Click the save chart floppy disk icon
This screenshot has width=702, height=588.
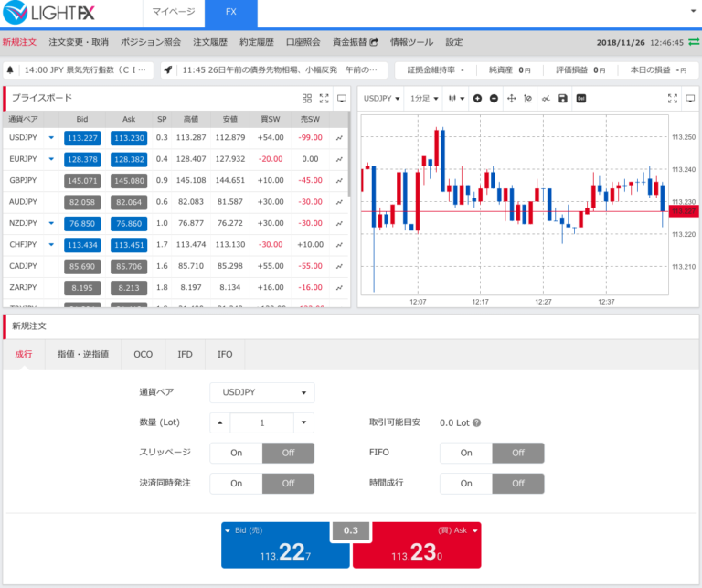[x=562, y=98]
